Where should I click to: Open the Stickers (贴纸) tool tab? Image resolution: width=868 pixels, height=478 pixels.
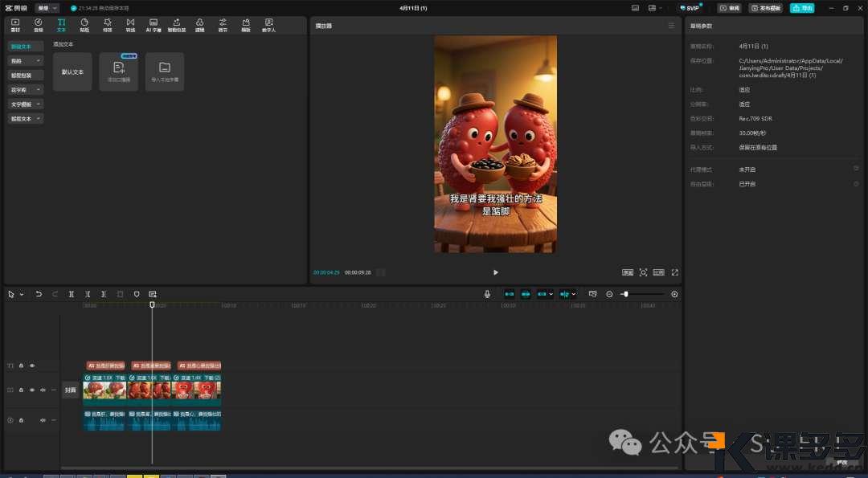[x=84, y=25]
